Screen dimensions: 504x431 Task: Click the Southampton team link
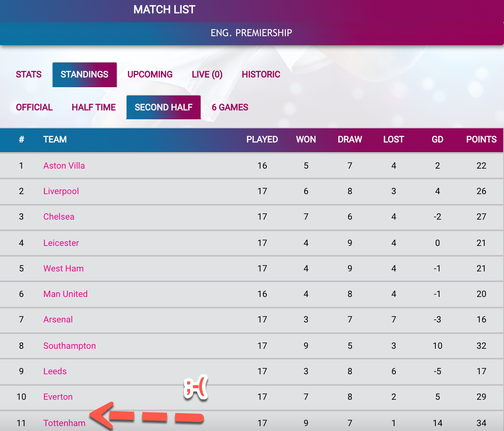tap(69, 346)
